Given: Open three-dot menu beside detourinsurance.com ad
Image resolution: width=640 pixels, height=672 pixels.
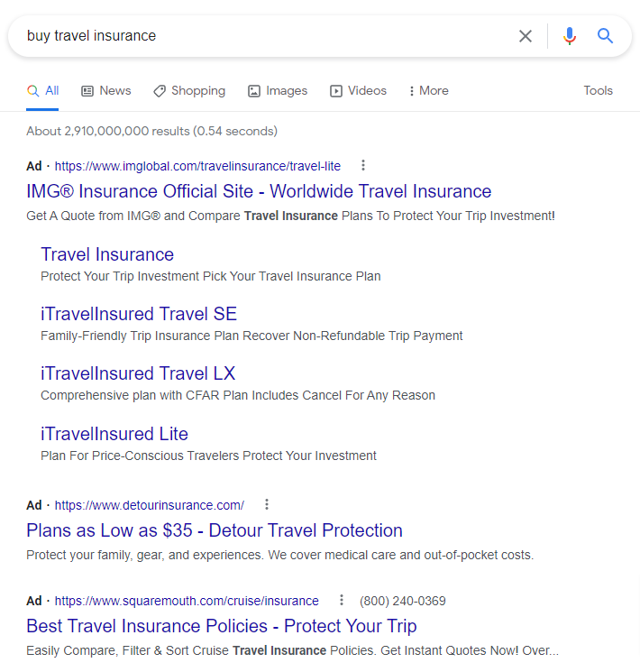Looking at the screenshot, I should [x=267, y=504].
